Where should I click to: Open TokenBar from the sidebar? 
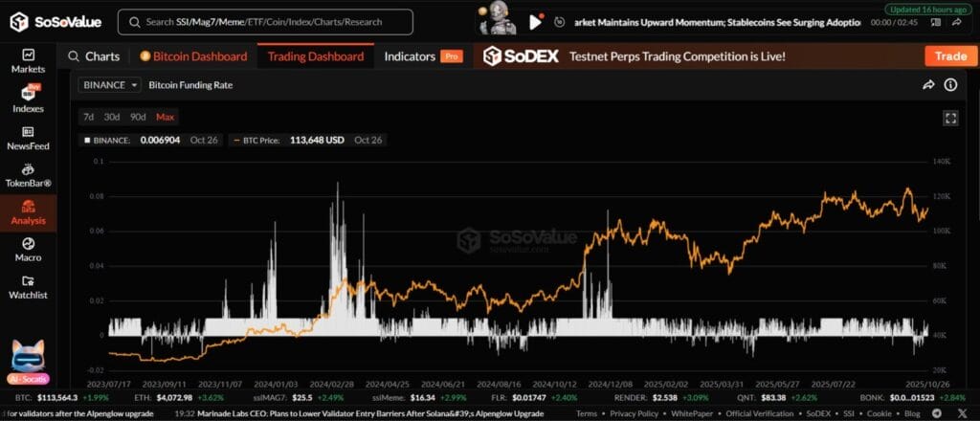pos(28,175)
